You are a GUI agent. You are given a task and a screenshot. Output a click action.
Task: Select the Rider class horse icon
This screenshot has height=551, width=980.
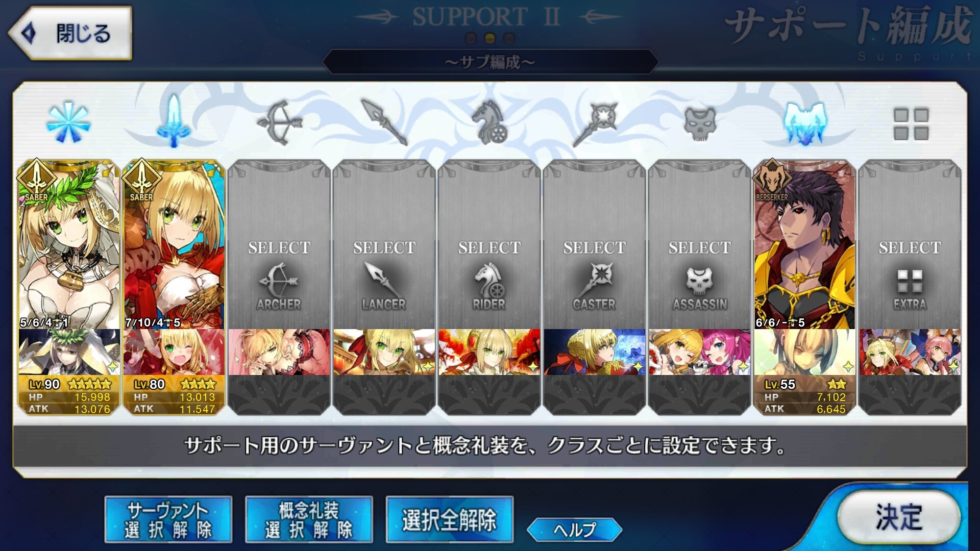coord(489,122)
